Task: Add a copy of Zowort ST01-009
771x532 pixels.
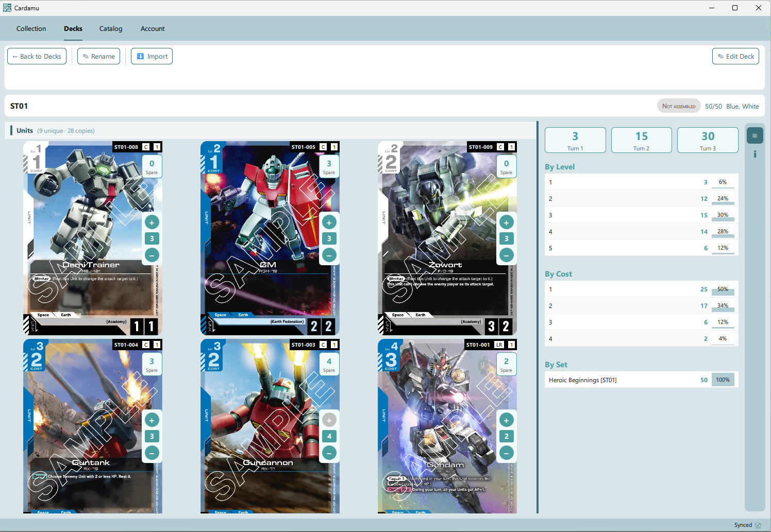Action: click(x=506, y=222)
